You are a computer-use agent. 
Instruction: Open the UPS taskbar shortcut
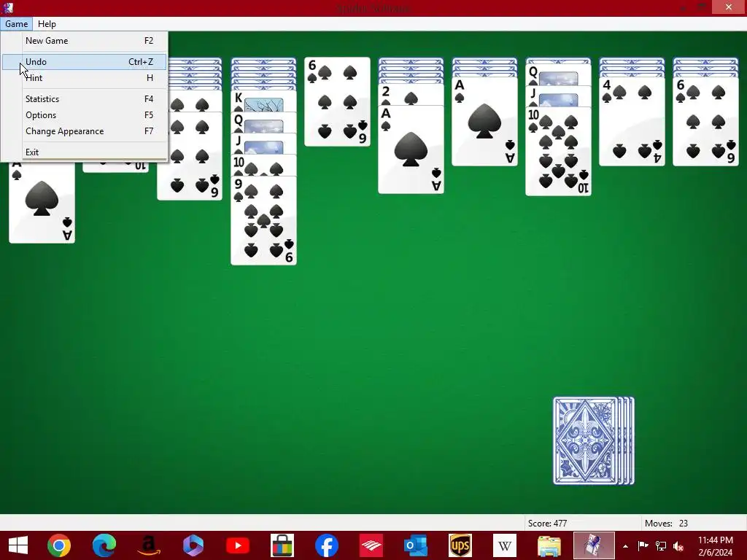(x=460, y=545)
